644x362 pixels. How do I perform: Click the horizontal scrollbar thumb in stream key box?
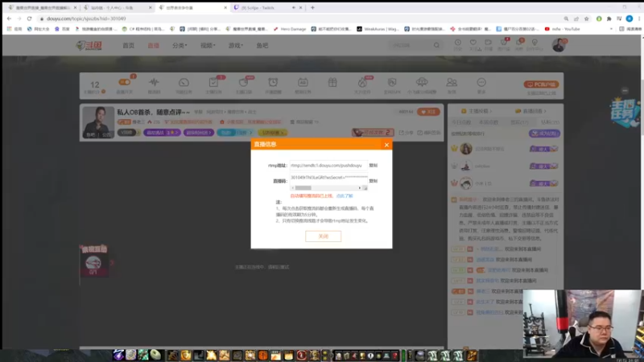click(x=303, y=188)
